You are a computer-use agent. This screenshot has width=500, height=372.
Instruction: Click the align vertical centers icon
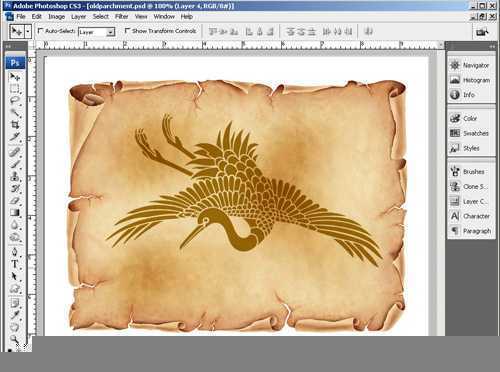[x=223, y=32]
